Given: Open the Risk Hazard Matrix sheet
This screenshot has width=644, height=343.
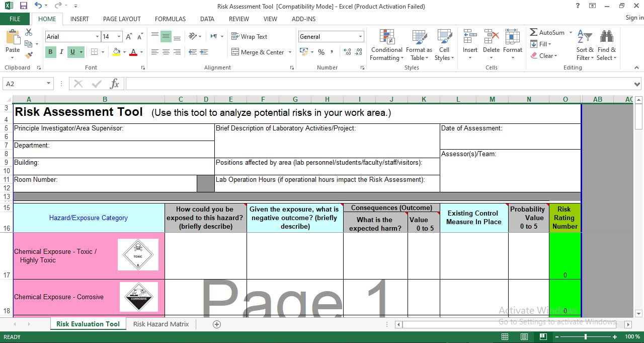Looking at the screenshot, I should click(160, 324).
